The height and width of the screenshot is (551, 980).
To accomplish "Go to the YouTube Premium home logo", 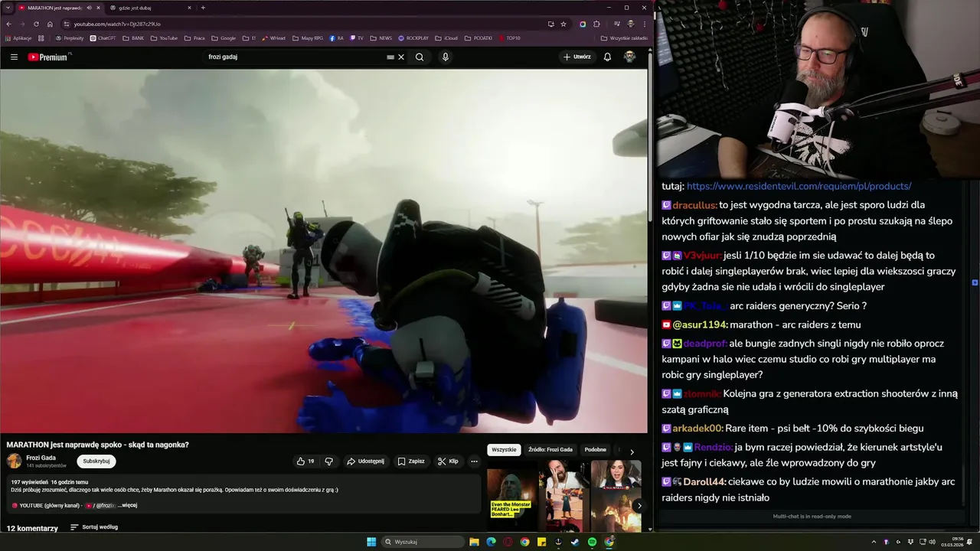I will tap(47, 57).
